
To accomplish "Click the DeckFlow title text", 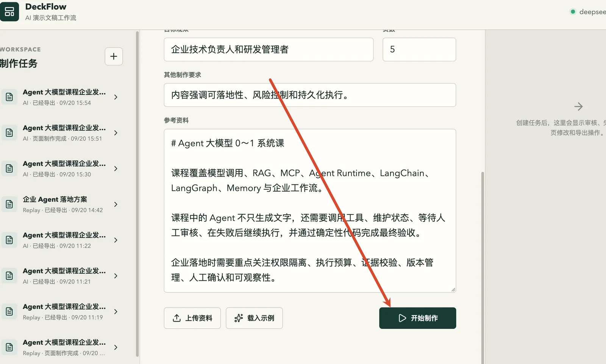I will pos(46,7).
